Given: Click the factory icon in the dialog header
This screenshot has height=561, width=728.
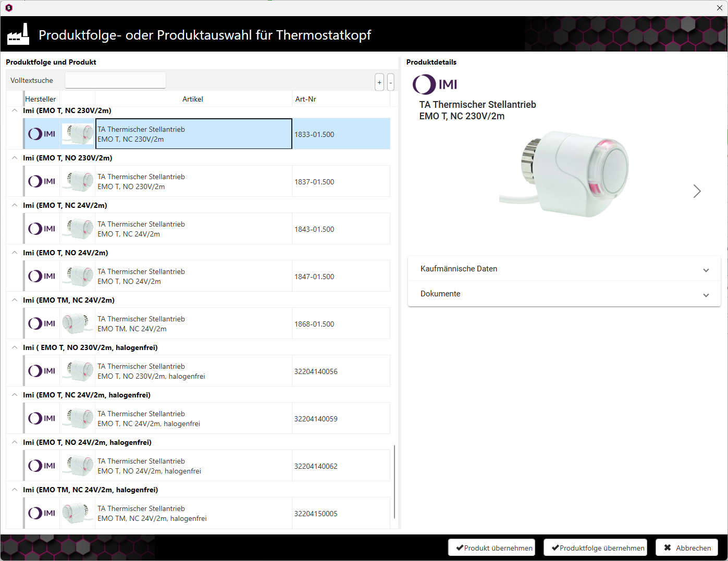Looking at the screenshot, I should [x=18, y=34].
